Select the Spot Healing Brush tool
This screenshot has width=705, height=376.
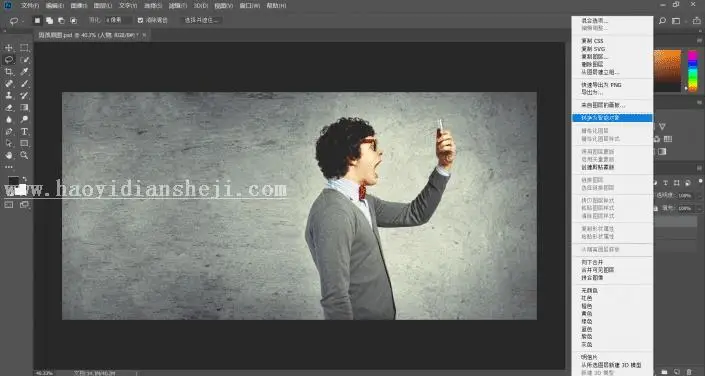pyautogui.click(x=9, y=84)
